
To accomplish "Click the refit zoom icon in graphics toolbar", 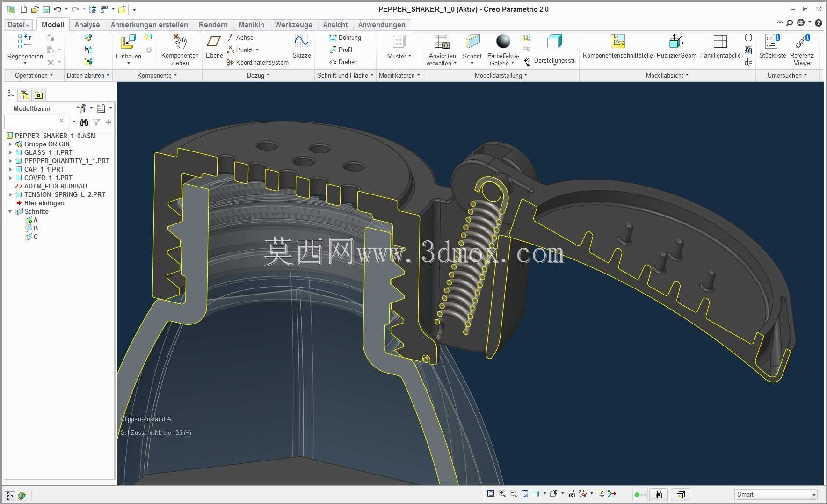I will [491, 494].
